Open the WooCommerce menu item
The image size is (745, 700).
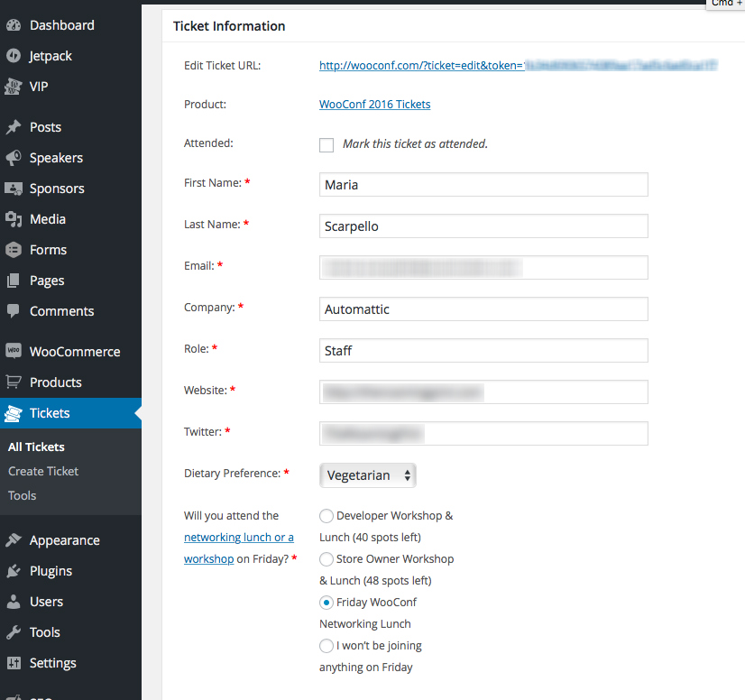pos(75,352)
